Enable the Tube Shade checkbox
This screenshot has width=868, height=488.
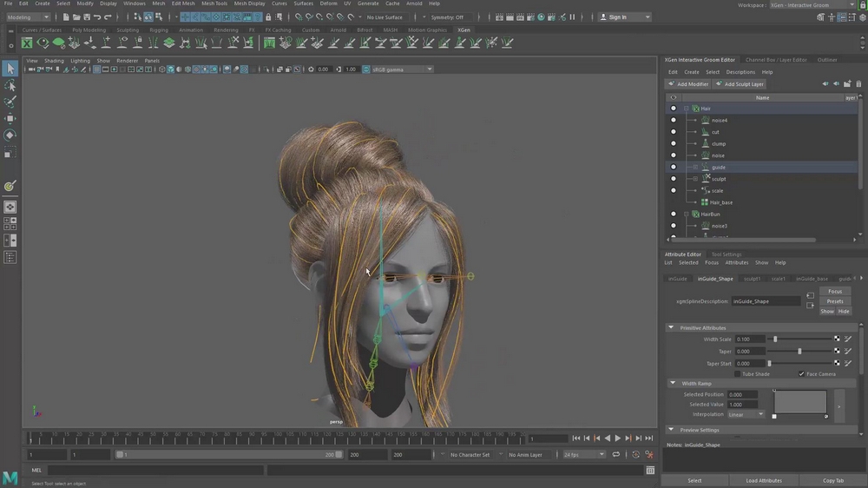pos(737,374)
